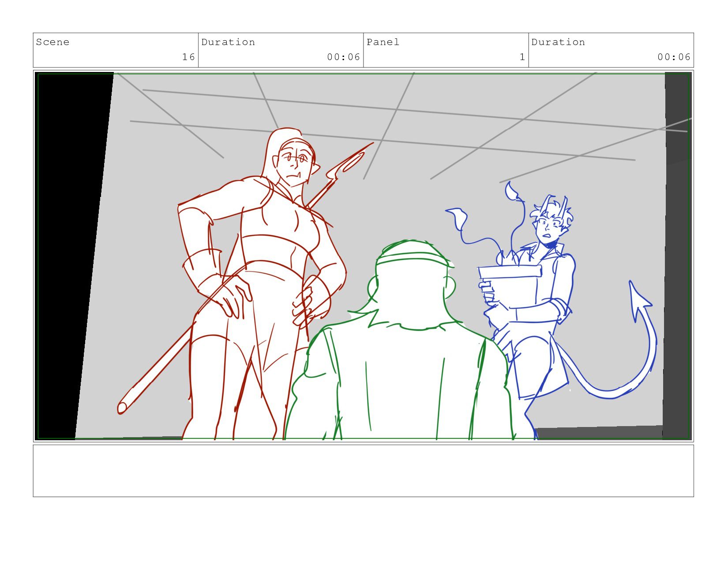Click the storyboard panel drawing thumbnail
728x563 pixels.
click(x=363, y=256)
